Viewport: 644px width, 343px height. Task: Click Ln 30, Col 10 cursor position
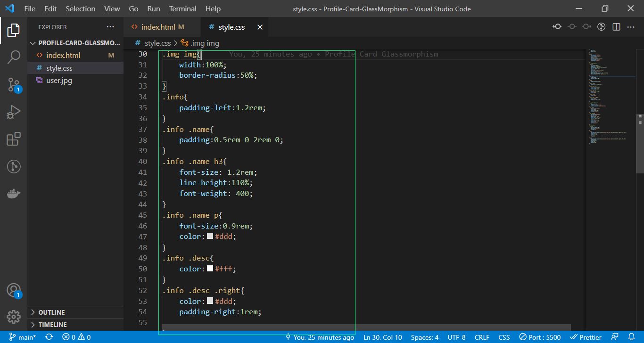(382, 337)
